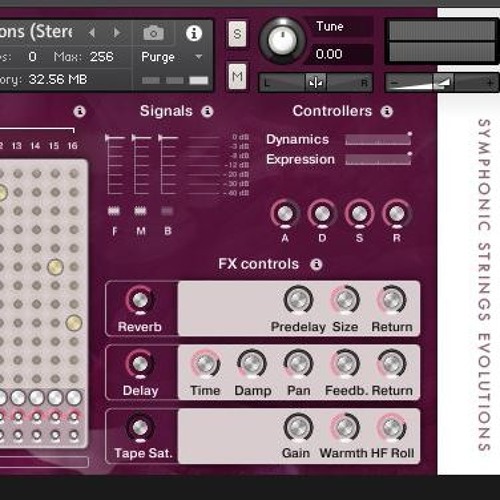Click the Delay amount knob
The image size is (500, 500).
140,363
